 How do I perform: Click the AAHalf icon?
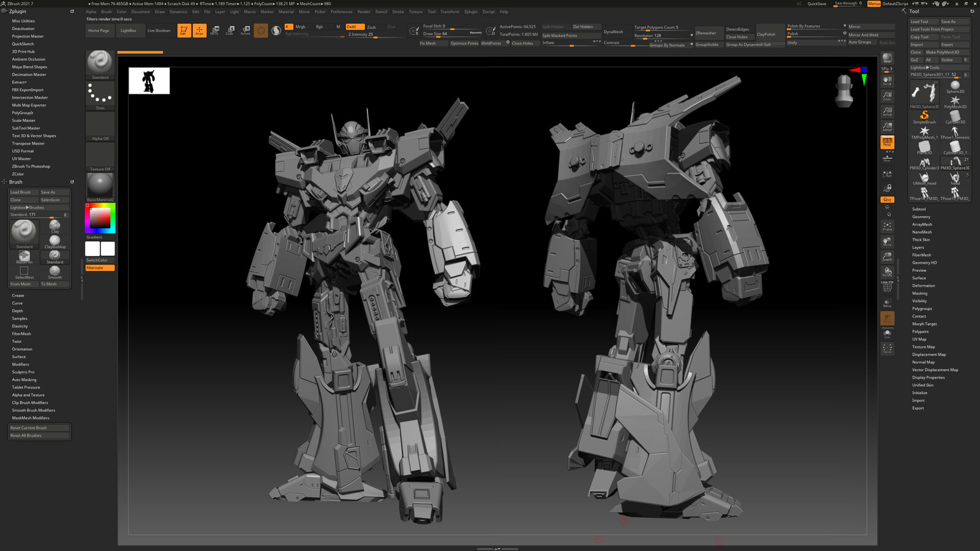click(887, 127)
